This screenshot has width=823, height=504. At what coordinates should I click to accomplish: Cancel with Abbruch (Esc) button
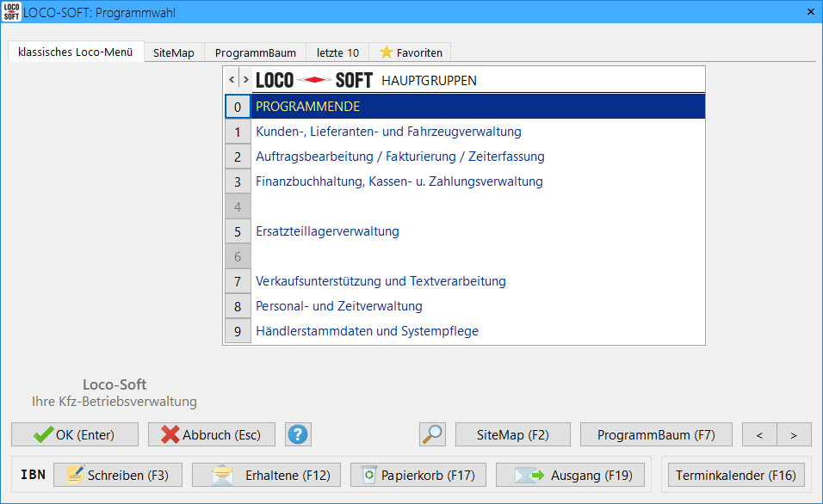click(212, 434)
